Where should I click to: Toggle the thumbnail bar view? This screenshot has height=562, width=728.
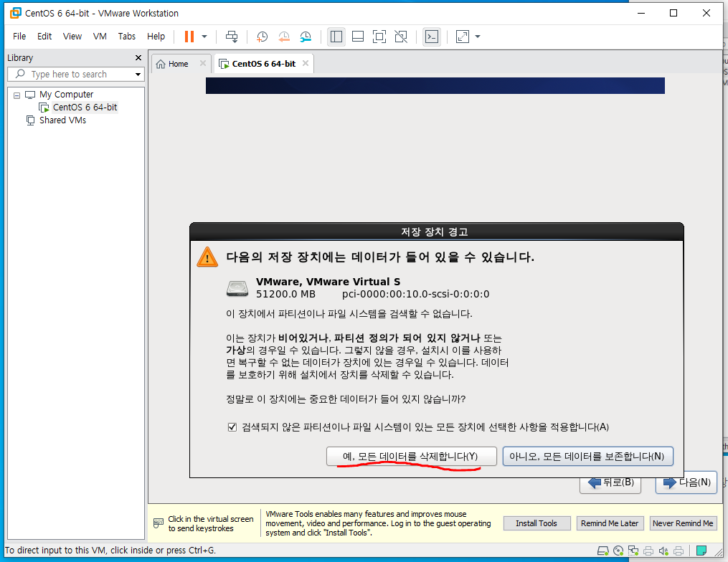tap(357, 37)
